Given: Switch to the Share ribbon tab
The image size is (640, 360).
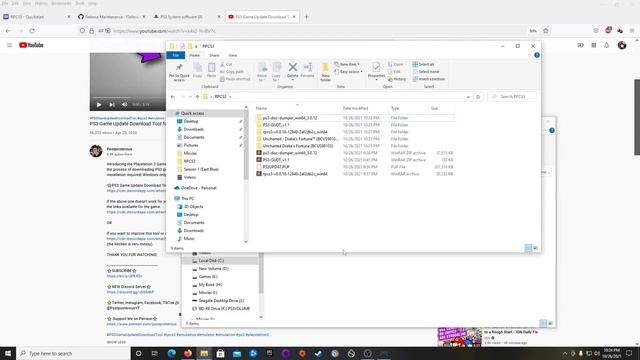Looking at the screenshot, I should pyautogui.click(x=214, y=55).
